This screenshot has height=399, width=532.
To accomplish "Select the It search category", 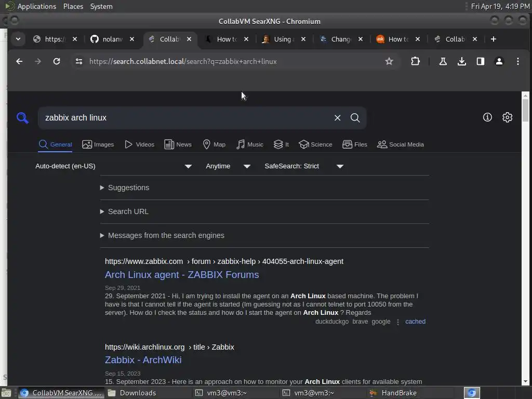I will [x=281, y=144].
